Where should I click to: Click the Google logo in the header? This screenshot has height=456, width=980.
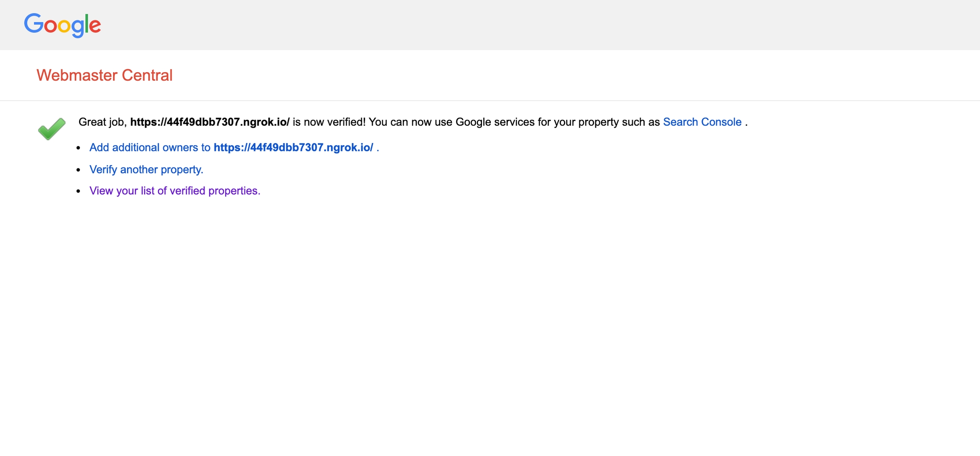63,25
